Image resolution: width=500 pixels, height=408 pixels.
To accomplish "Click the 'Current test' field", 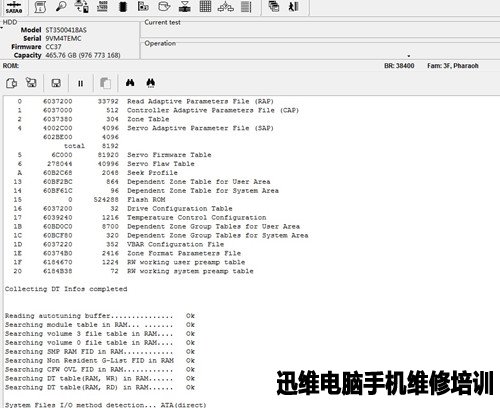I will pos(320,30).
